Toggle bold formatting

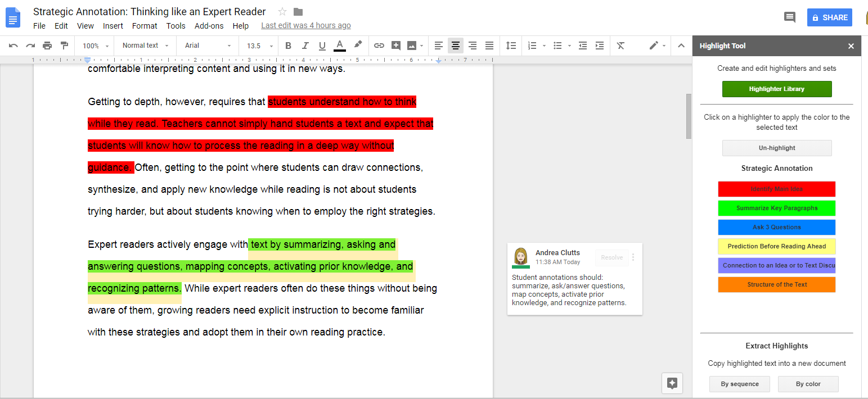click(288, 46)
